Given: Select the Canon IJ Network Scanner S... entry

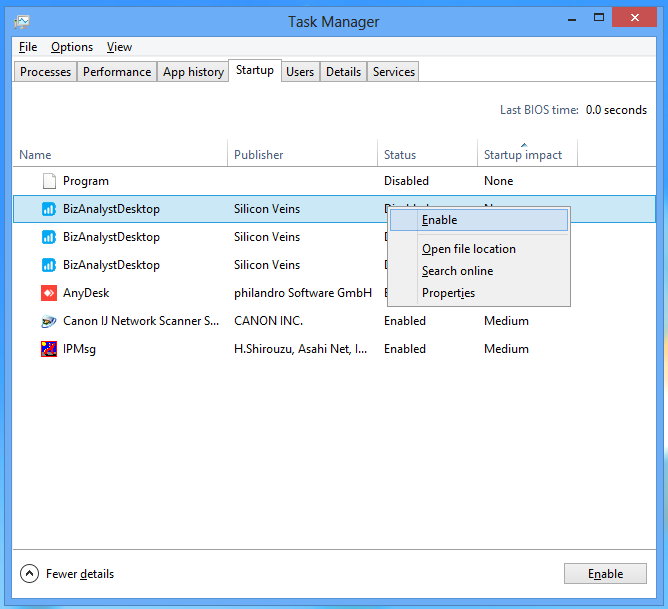Looking at the screenshot, I should pyautogui.click(x=141, y=321).
